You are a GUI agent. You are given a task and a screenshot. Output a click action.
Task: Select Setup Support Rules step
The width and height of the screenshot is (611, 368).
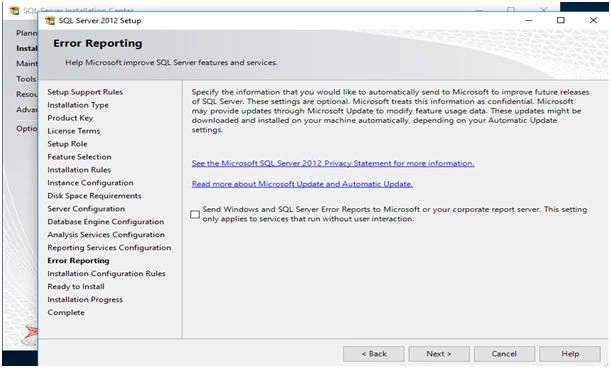click(x=85, y=92)
